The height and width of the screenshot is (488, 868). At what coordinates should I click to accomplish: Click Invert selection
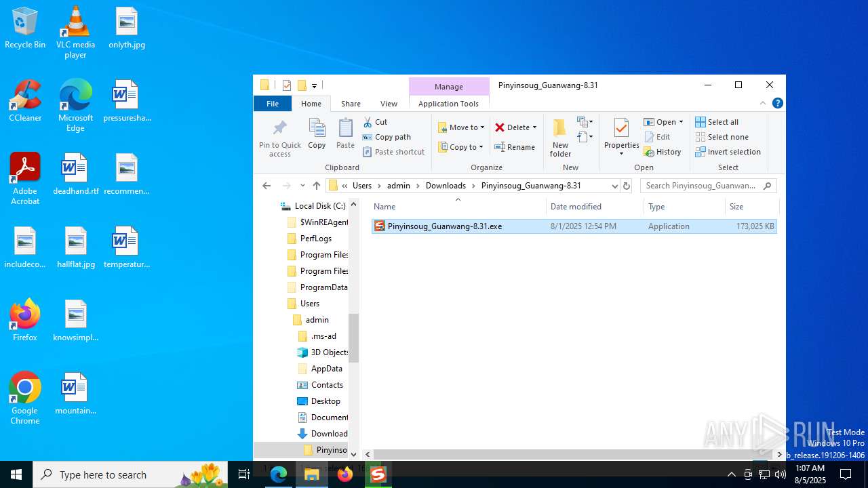point(728,152)
